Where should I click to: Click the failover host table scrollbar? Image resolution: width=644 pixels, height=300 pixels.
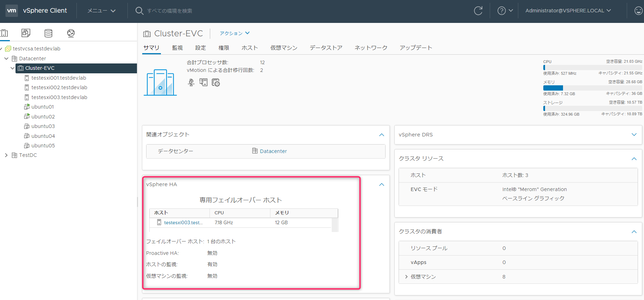tap(335, 225)
